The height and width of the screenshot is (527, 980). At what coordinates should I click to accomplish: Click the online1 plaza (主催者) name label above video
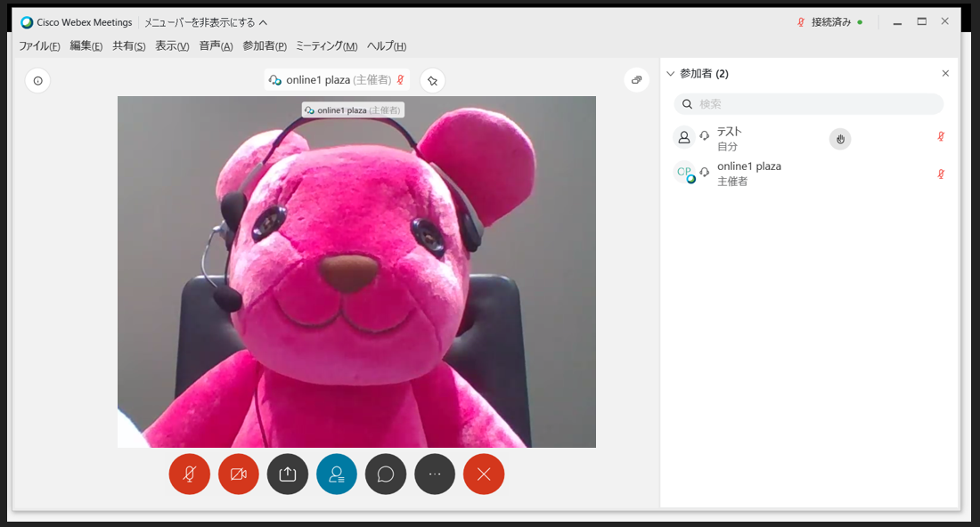click(x=338, y=80)
